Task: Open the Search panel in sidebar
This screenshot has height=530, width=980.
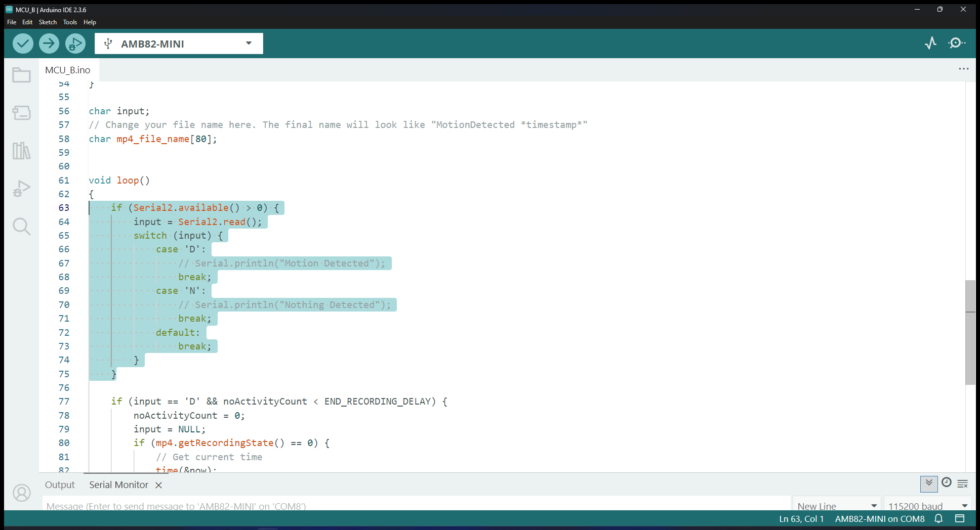Action: pos(21,226)
